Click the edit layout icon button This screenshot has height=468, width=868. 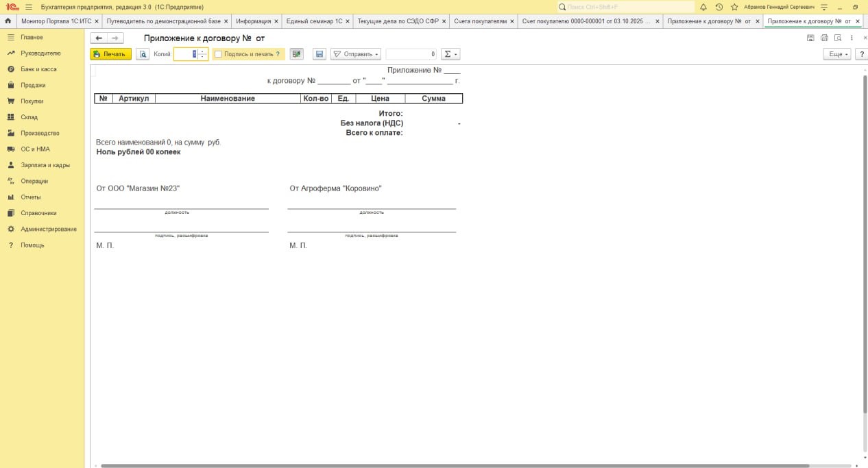[x=296, y=54]
